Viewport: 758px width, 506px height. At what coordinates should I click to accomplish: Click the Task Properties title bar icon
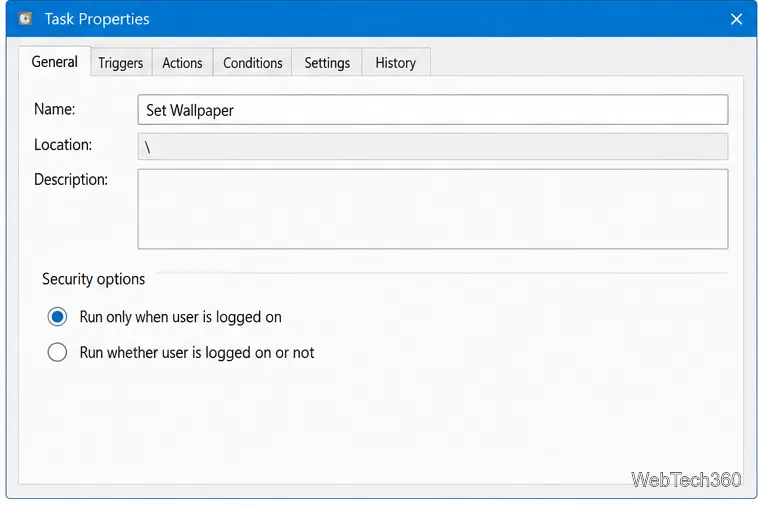(x=25, y=19)
